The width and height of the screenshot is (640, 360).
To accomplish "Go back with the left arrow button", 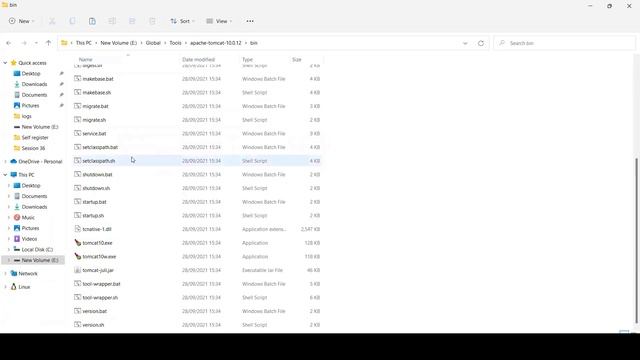I will click(9, 43).
